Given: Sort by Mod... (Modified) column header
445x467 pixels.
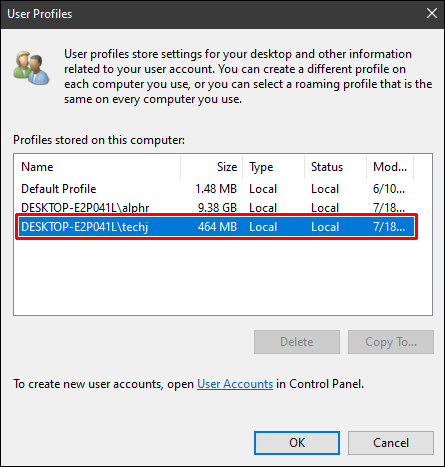Looking at the screenshot, I should [x=390, y=167].
